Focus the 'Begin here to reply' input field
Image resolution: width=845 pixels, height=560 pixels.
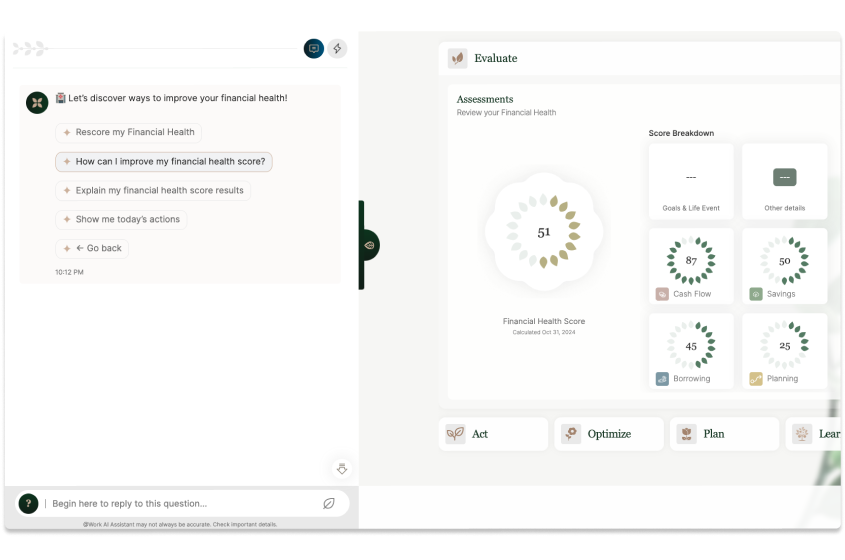[x=183, y=504]
